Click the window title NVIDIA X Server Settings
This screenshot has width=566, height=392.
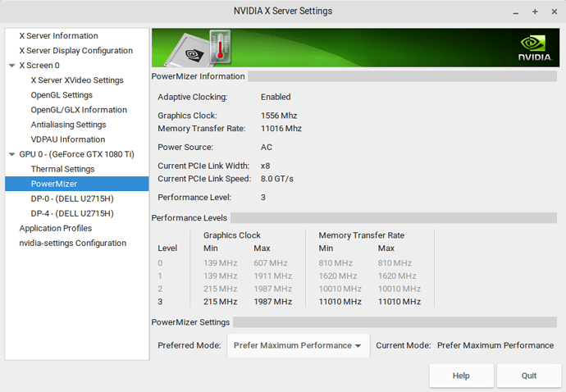click(x=283, y=11)
